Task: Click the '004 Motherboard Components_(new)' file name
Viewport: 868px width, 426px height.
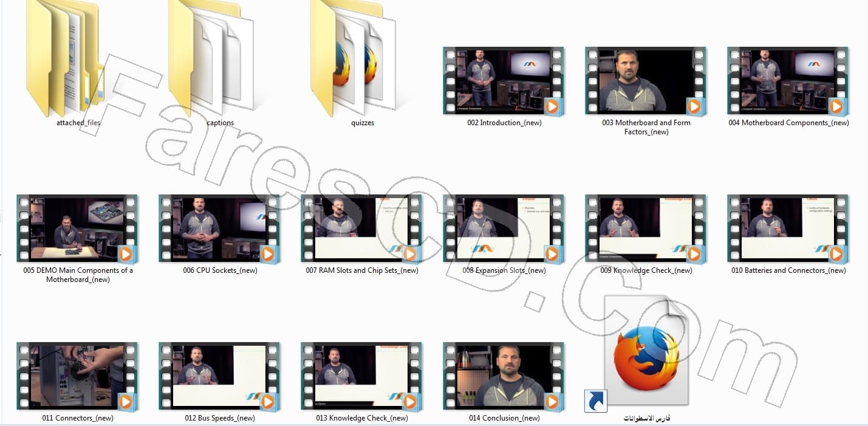Action: pyautogui.click(x=788, y=123)
